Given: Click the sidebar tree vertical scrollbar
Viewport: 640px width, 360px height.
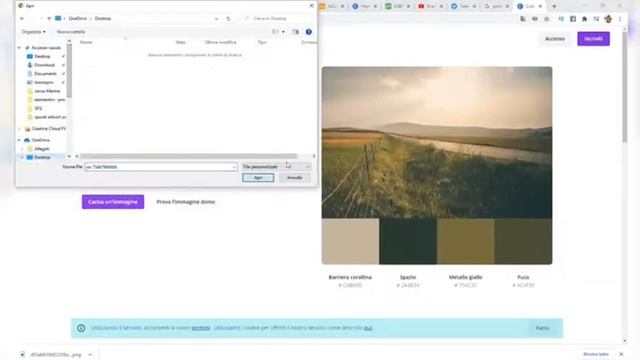Looking at the screenshot, I should [x=69, y=71].
